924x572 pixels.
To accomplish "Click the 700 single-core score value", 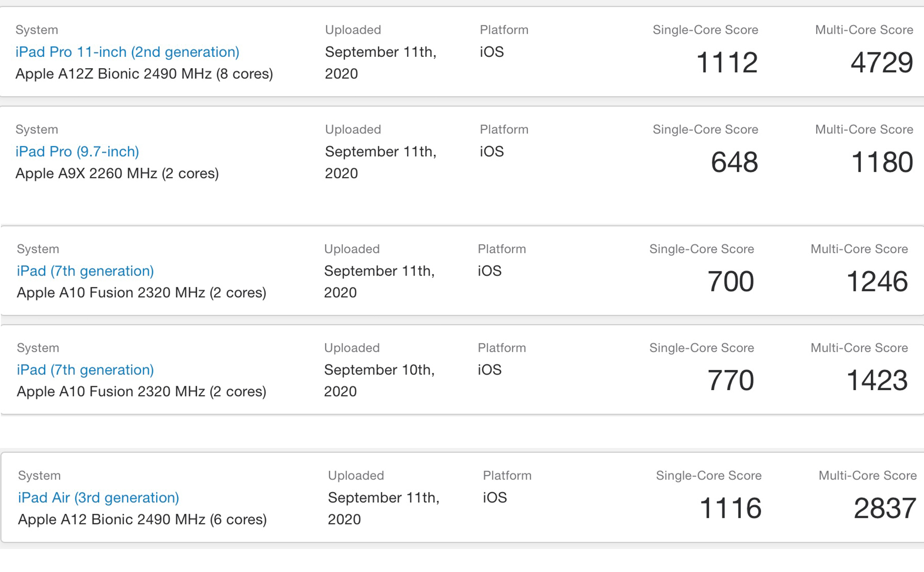I will pyautogui.click(x=730, y=281).
